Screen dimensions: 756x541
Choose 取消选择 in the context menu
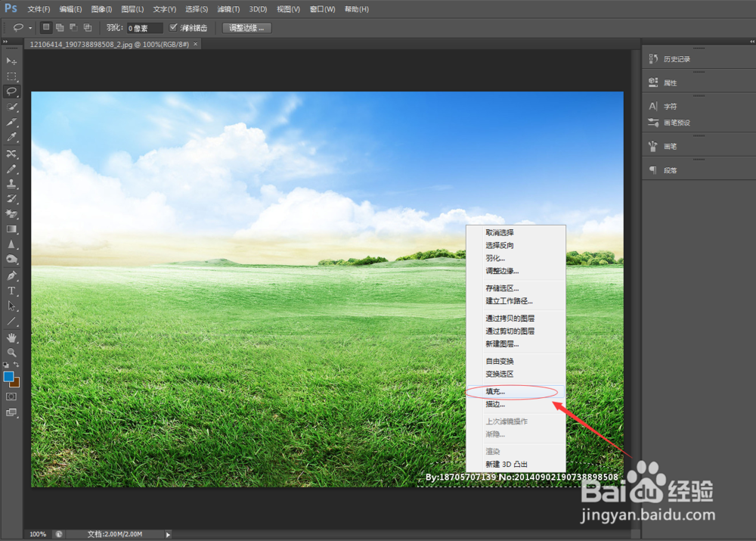(516, 232)
